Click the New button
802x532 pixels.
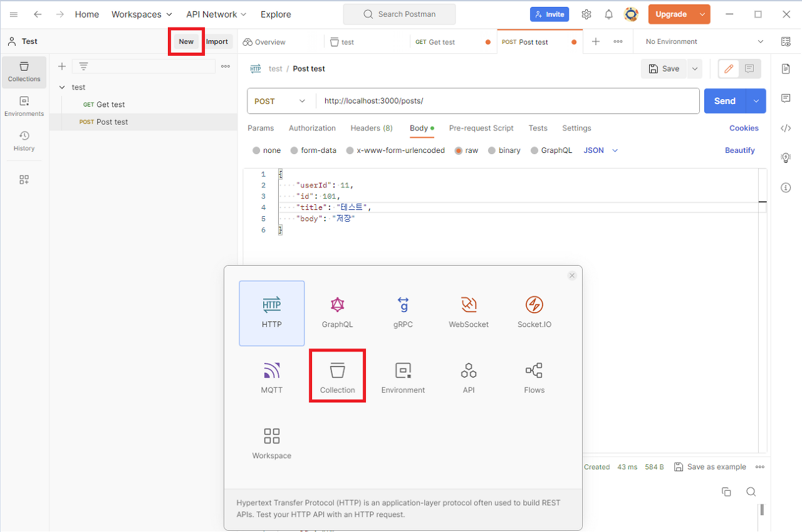coord(186,41)
